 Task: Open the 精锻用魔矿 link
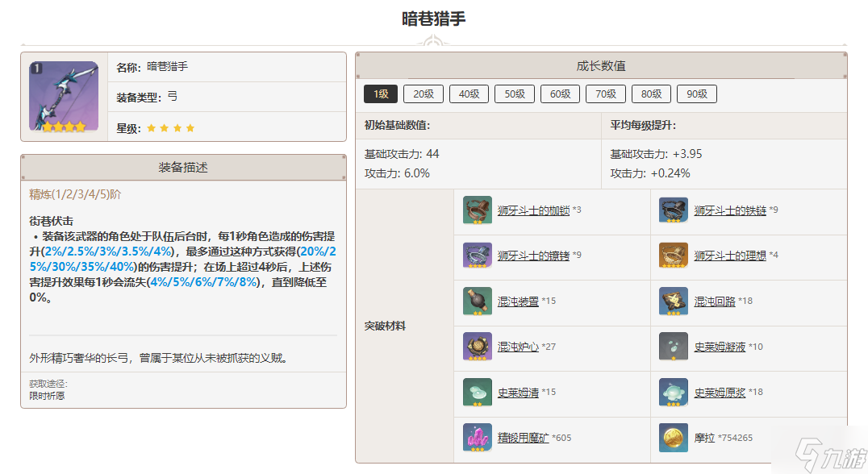click(x=523, y=438)
